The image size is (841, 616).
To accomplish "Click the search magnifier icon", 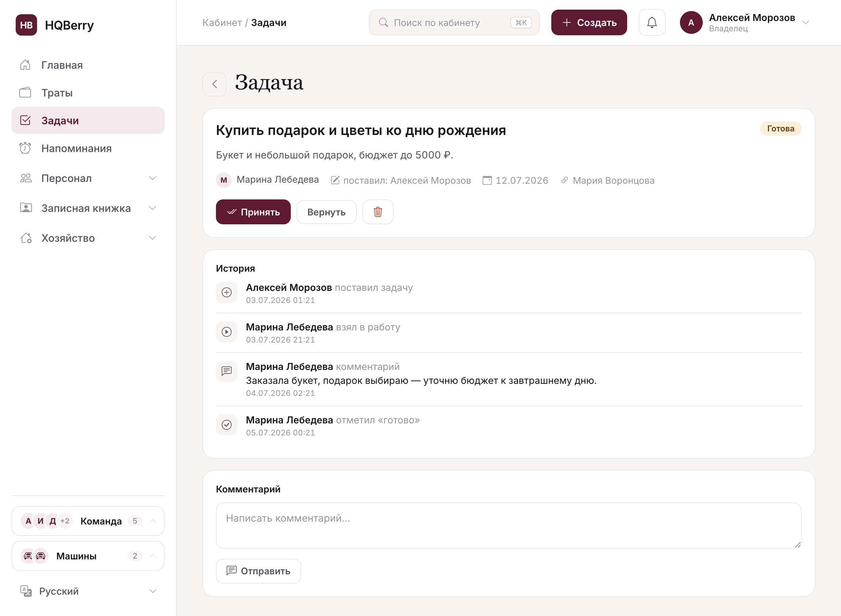I will (383, 23).
